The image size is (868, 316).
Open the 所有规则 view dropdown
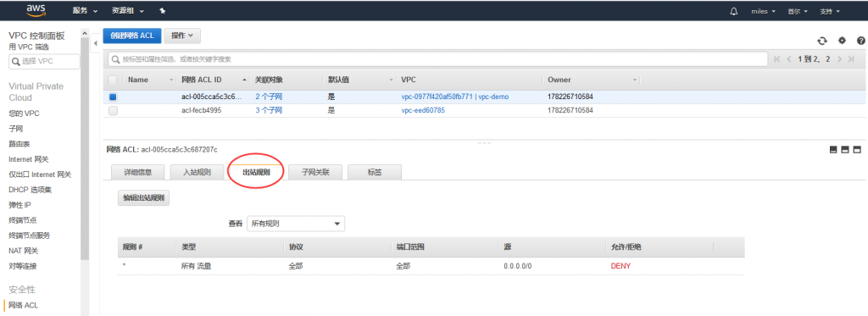[x=296, y=224]
